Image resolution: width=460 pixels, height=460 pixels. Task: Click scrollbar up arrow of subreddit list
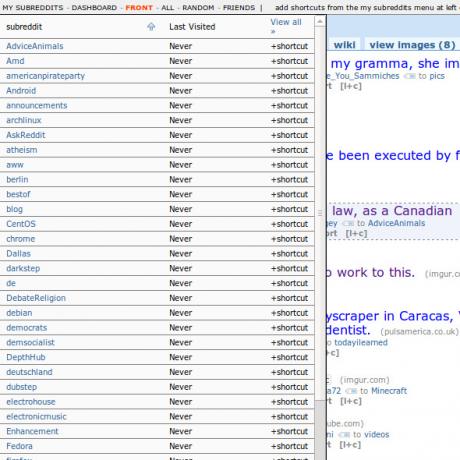tap(320, 22)
